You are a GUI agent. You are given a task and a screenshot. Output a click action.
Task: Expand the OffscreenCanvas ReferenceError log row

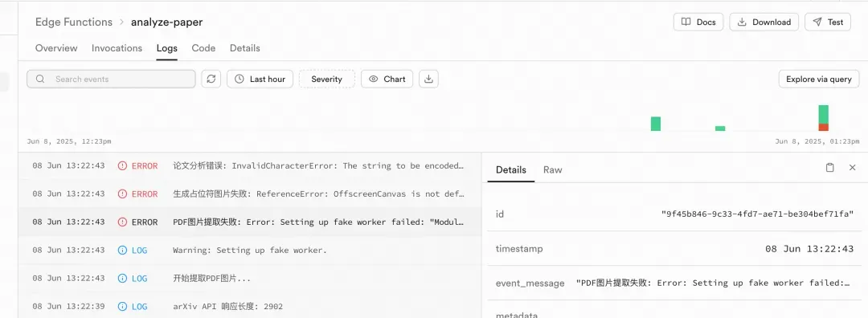click(x=250, y=194)
